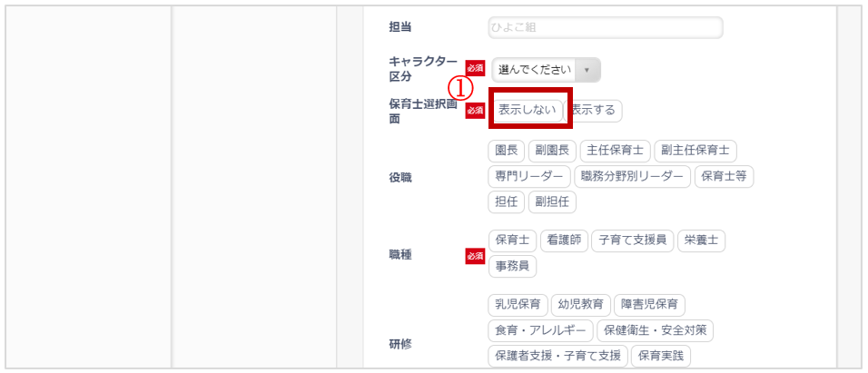Screen dimensions: 868x373
Task: Click the 必須 badge beside 職種
Action: click(x=475, y=256)
